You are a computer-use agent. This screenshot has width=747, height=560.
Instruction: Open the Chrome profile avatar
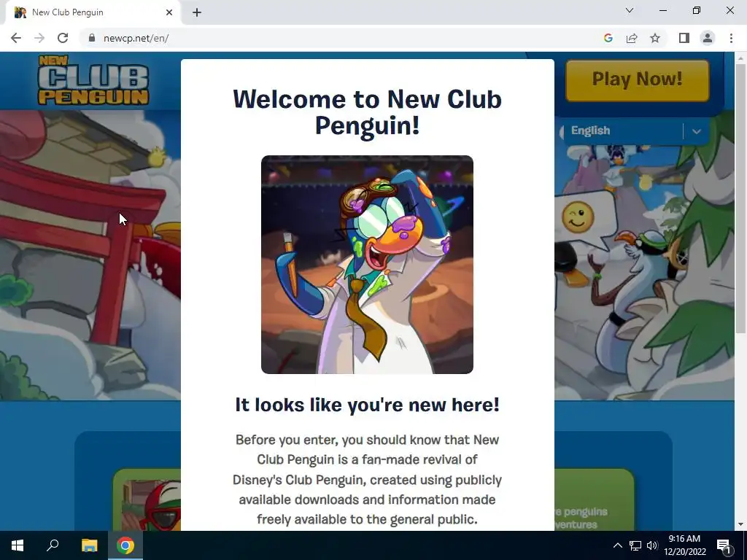tap(708, 38)
